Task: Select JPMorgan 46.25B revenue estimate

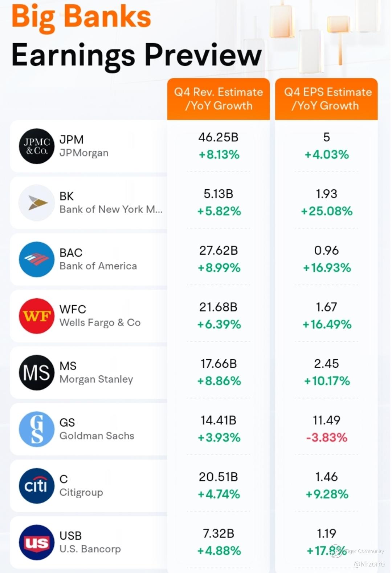Action: tap(219, 137)
